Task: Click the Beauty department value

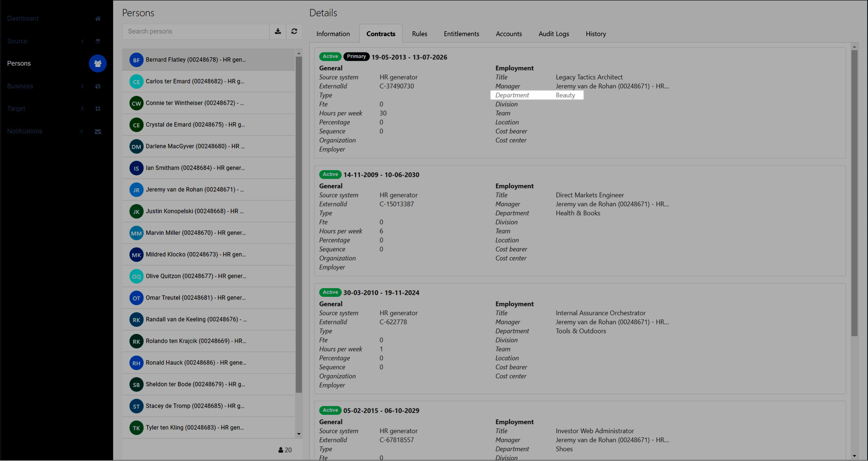Action: point(565,95)
